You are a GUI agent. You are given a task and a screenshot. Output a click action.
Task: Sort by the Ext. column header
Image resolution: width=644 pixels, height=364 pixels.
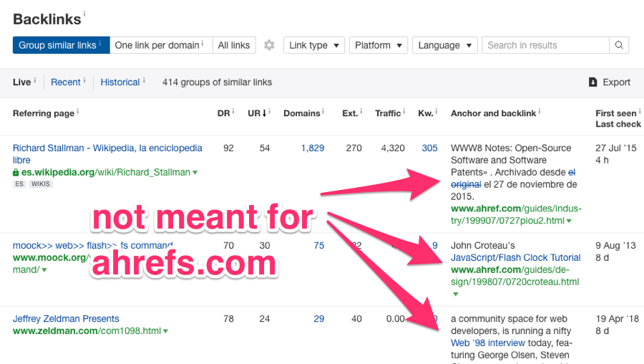click(x=350, y=113)
